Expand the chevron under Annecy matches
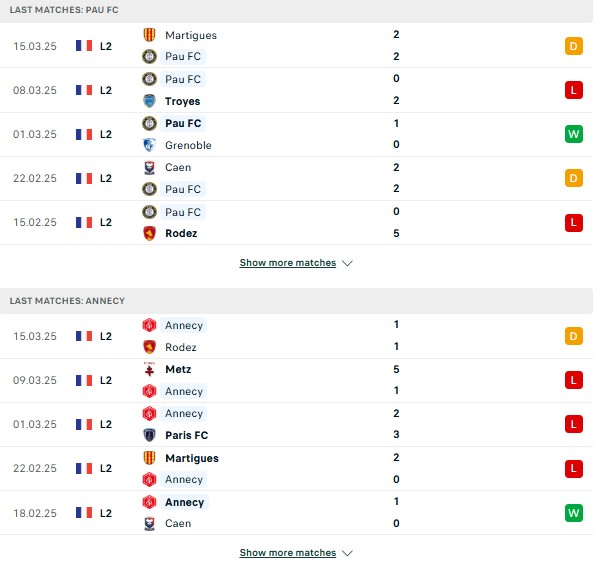The image size is (598, 569). 347,553
